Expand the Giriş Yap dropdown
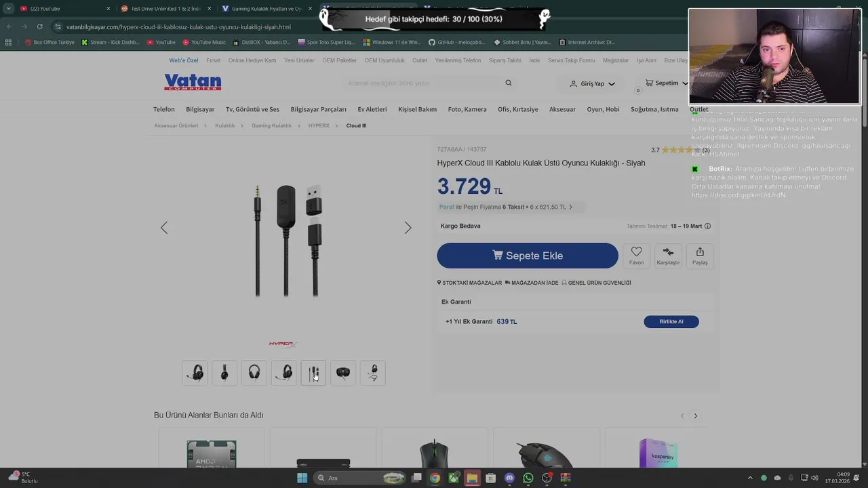The width and height of the screenshot is (868, 488). pyautogui.click(x=611, y=84)
